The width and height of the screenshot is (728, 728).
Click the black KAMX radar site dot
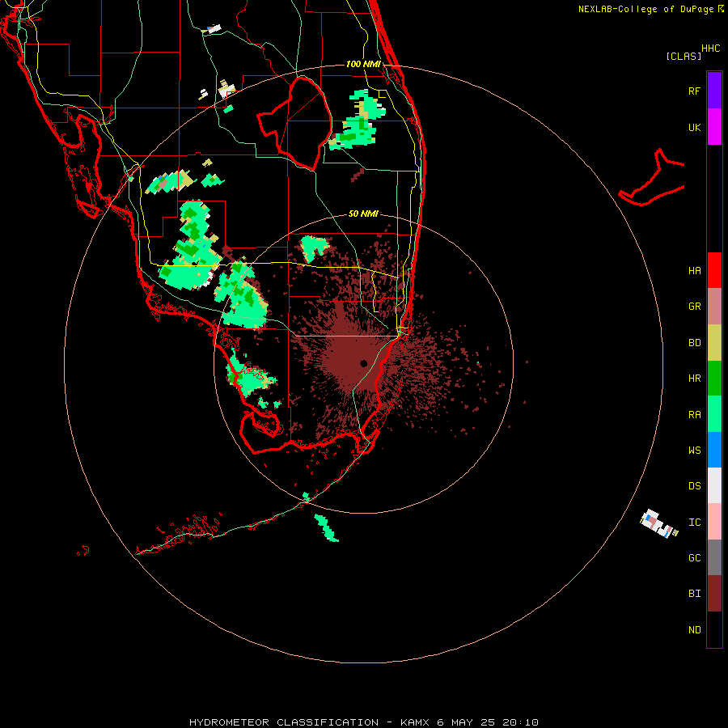click(364, 363)
